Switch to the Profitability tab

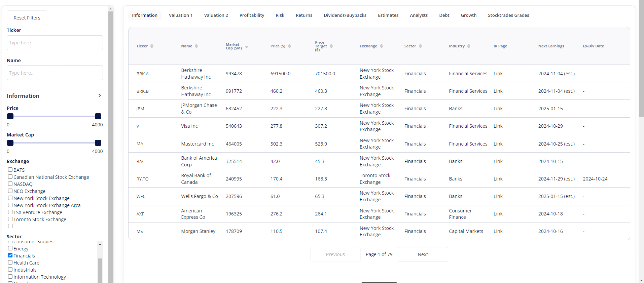tap(252, 15)
